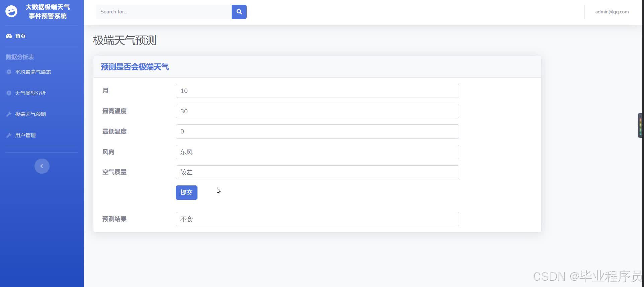
Task: Click the wrench icon beside 用户管理
Action: [x=9, y=135]
